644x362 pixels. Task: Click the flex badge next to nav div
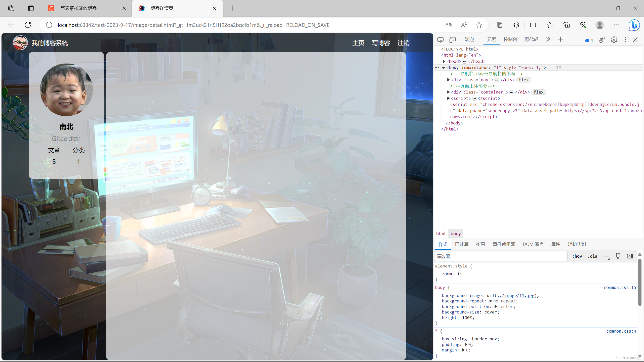(x=524, y=80)
